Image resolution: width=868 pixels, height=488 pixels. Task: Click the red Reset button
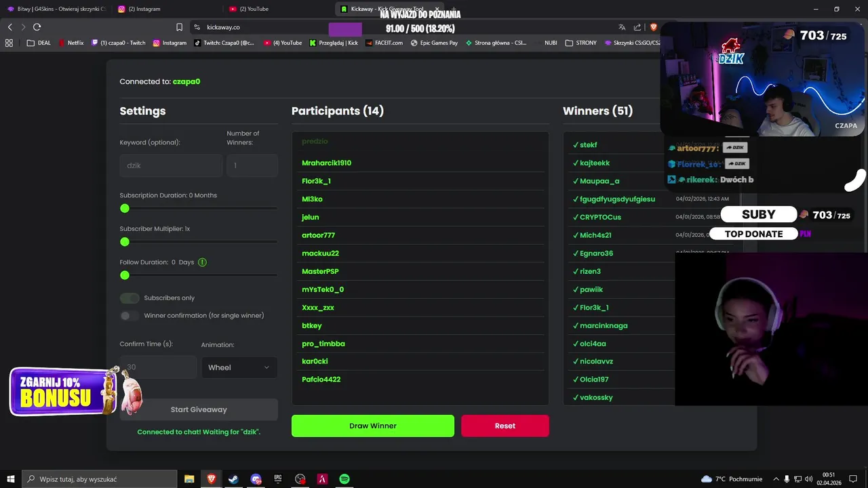(x=505, y=426)
